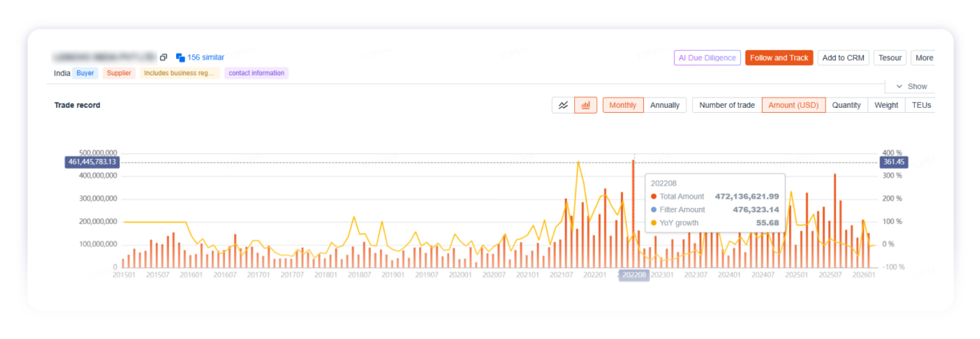Add this company to CRM

point(843,58)
